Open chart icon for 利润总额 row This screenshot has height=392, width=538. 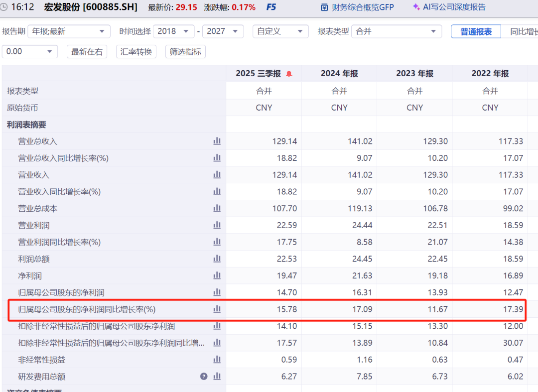[217, 259]
